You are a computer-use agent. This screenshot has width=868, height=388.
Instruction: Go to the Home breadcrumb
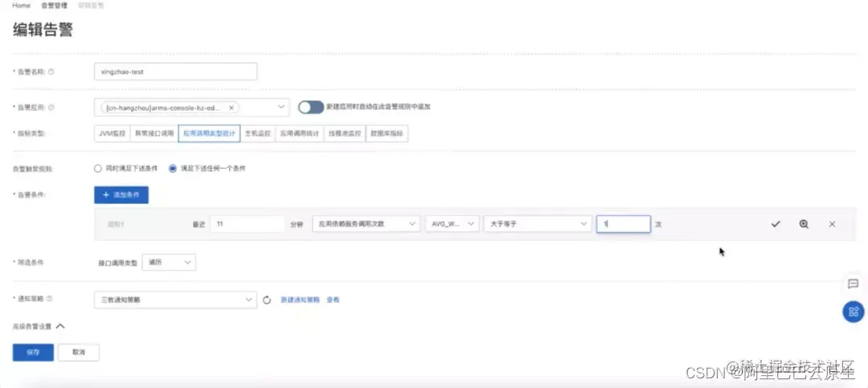[21, 6]
